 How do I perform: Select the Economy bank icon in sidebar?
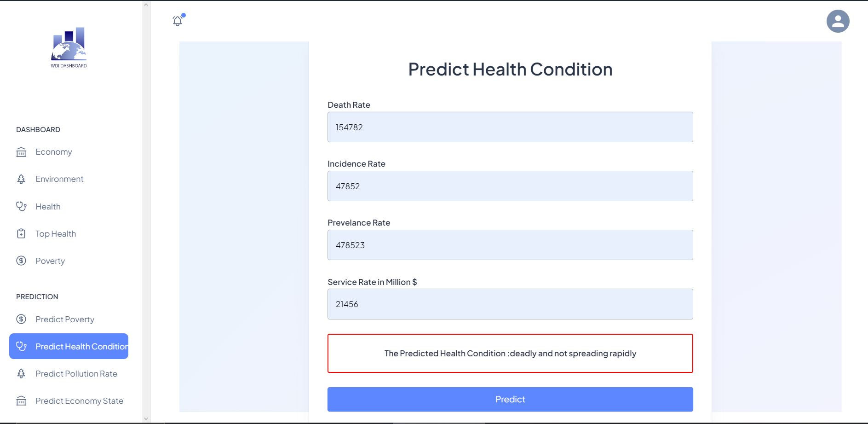click(21, 152)
